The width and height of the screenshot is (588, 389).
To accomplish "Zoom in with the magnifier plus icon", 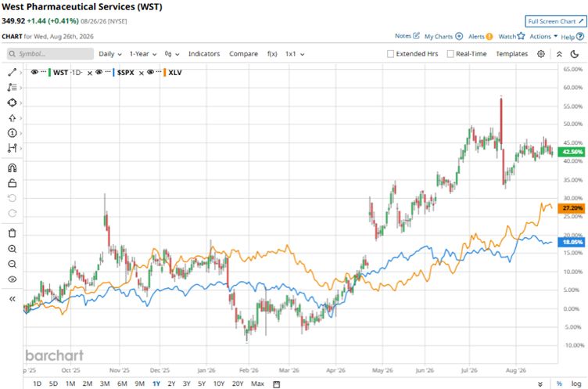I will 12,249.
